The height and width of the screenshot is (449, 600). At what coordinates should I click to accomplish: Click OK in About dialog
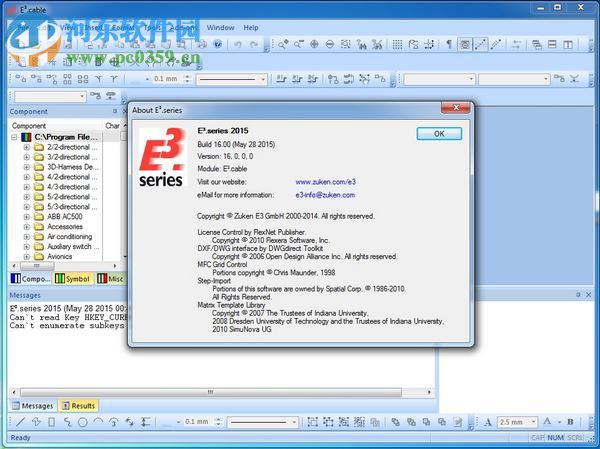click(x=439, y=134)
